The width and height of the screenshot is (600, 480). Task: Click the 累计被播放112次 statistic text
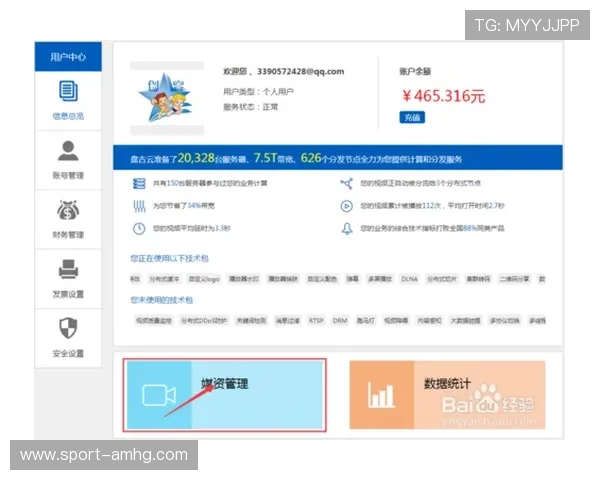pyautogui.click(x=432, y=206)
